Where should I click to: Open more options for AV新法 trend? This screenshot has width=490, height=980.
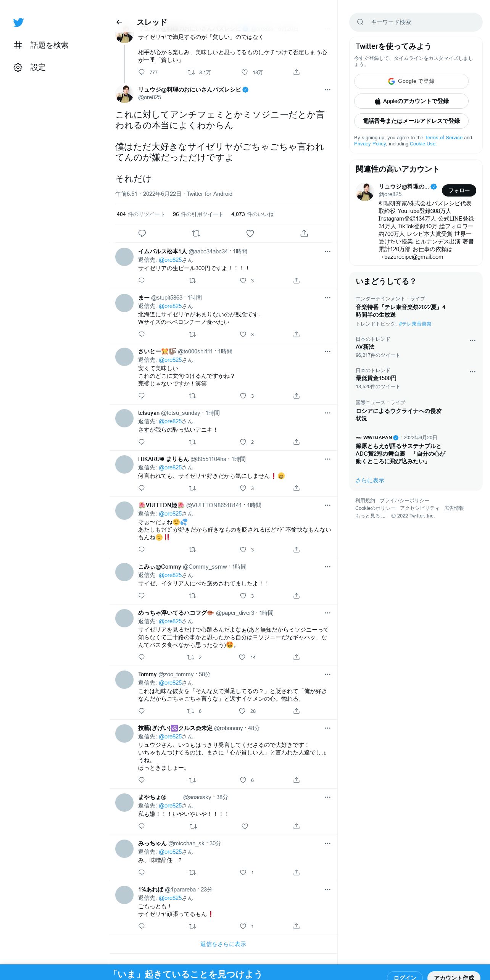tap(472, 340)
